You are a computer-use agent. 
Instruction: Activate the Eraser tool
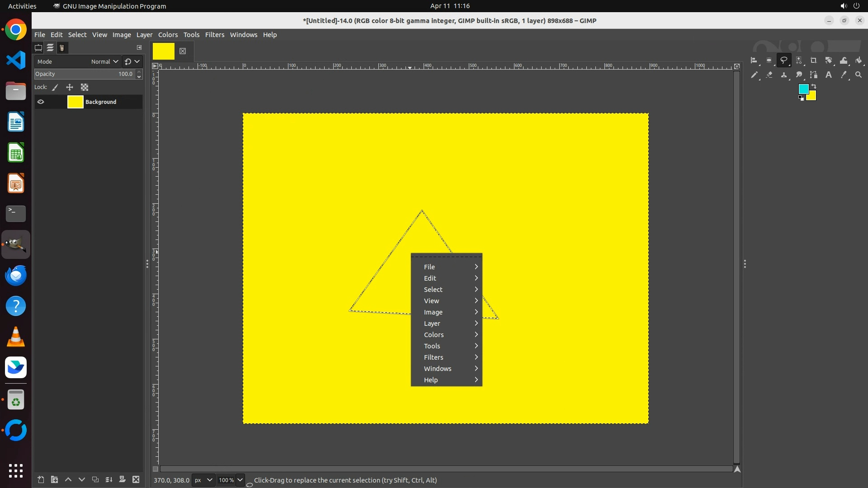pos(769,75)
